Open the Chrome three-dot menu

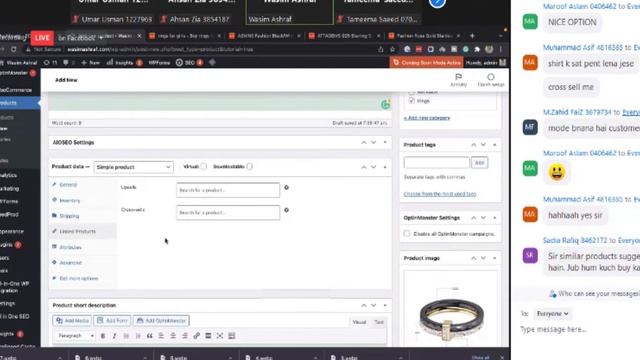[501, 49]
